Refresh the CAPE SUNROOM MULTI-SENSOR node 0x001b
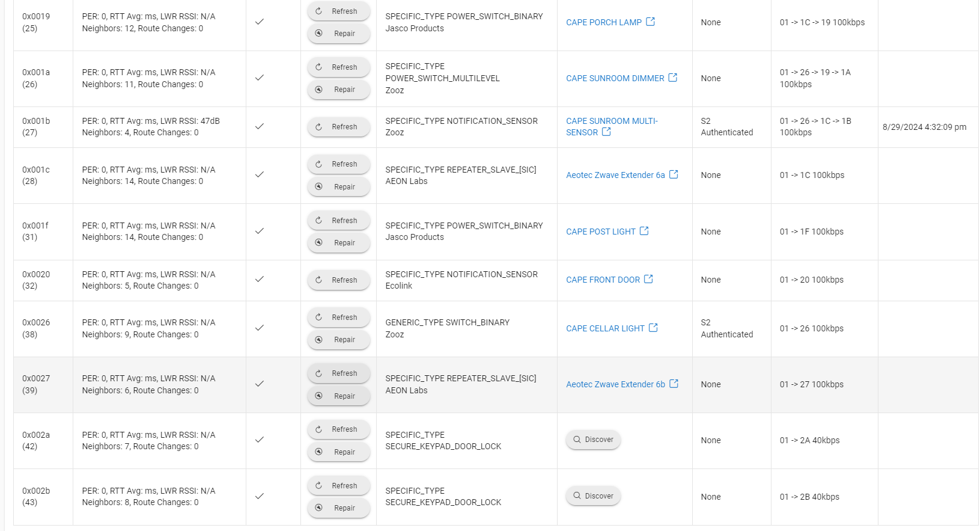The width and height of the screenshot is (980, 531). point(338,127)
